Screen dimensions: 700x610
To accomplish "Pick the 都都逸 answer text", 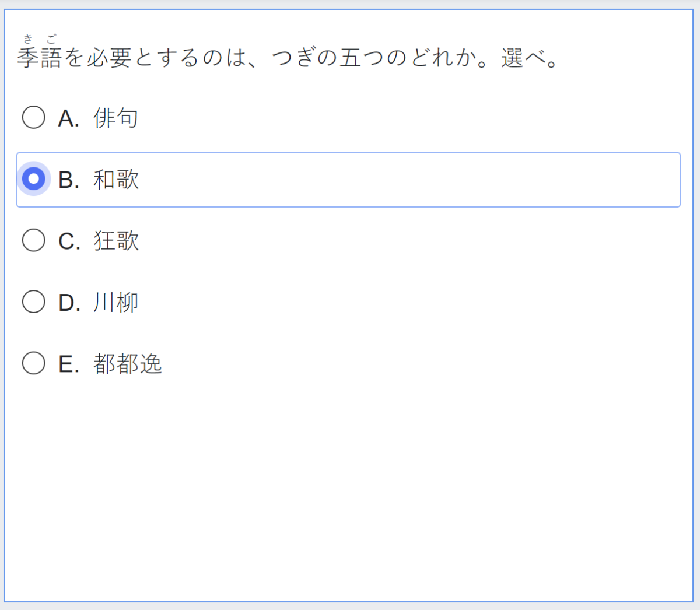I will pyautogui.click(x=128, y=364).
